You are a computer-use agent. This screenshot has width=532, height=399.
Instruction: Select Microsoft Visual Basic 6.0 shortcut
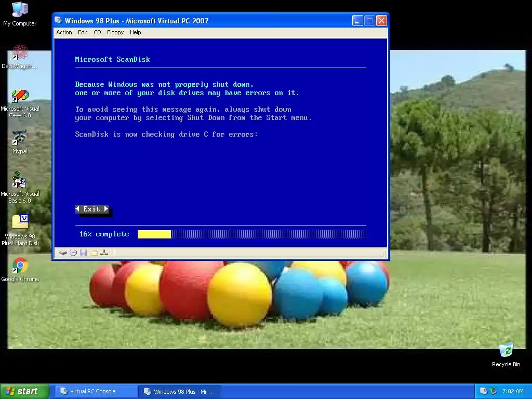point(20,188)
